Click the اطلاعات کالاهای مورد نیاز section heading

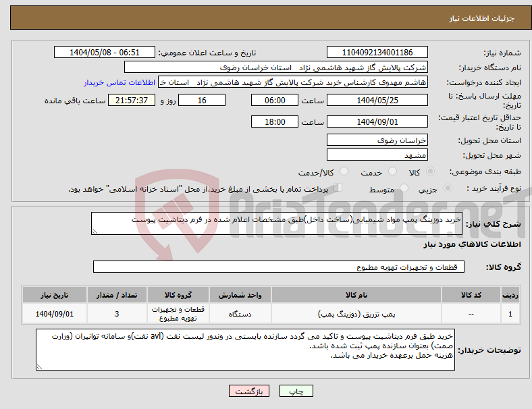point(472,244)
